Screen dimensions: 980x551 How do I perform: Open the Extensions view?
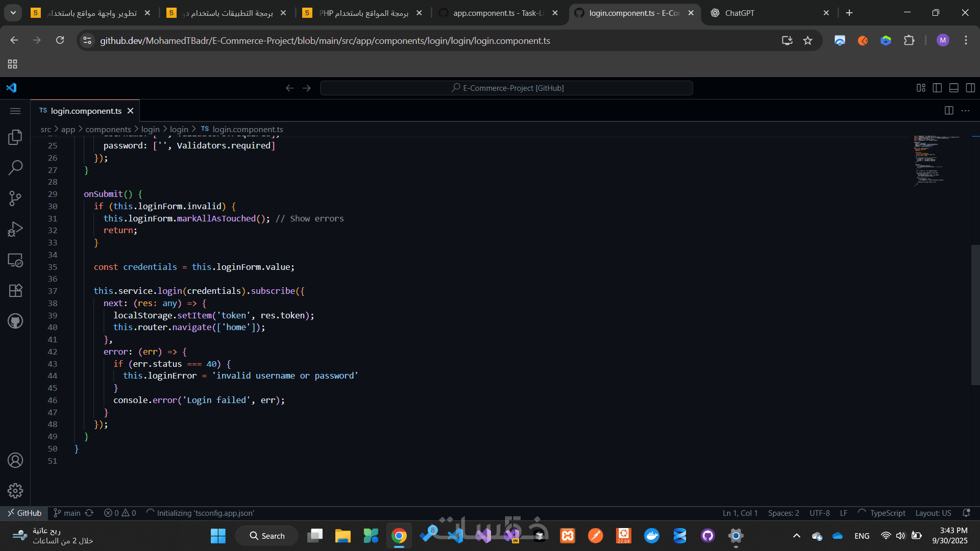15,291
